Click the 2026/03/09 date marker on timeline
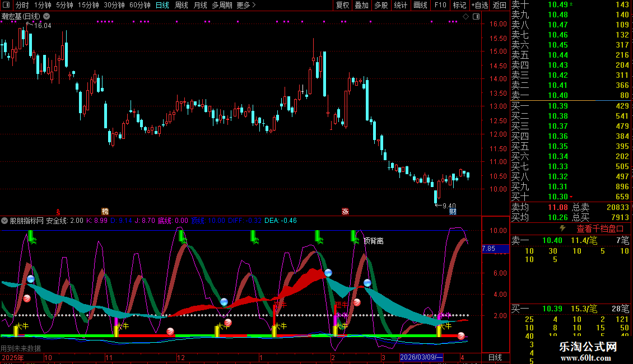The image size is (633, 364). pos(421,357)
